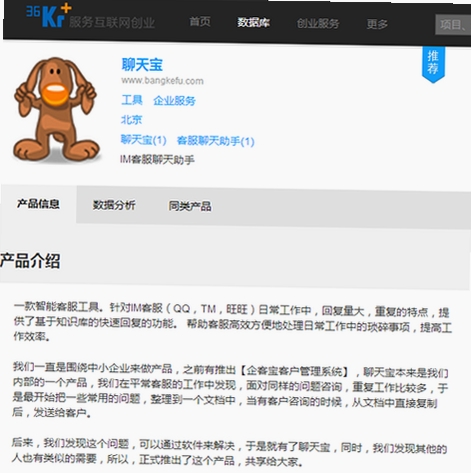Select the 北京 location link
The height and width of the screenshot is (473, 471).
tap(131, 120)
